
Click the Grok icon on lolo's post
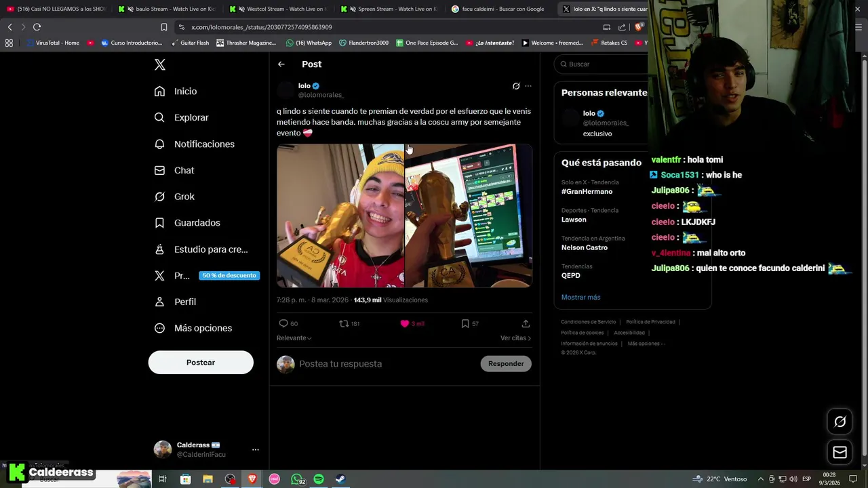[516, 86]
